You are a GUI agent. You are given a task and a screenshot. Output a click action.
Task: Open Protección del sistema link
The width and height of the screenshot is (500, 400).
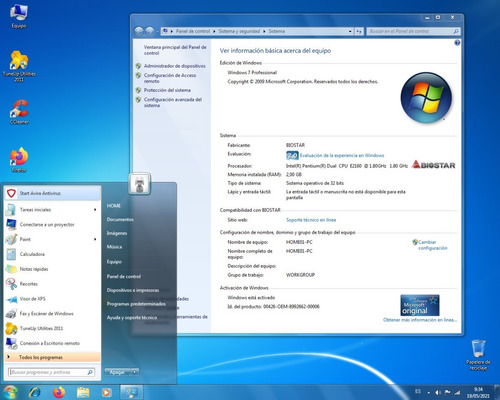[x=167, y=90]
